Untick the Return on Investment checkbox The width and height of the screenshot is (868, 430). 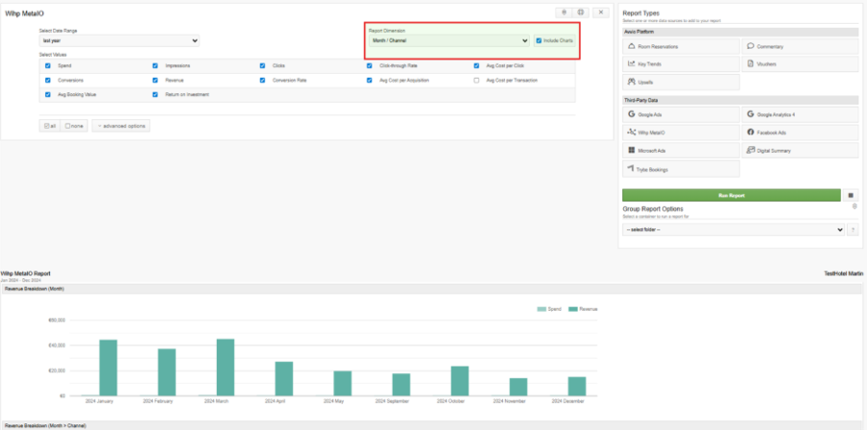(155, 95)
